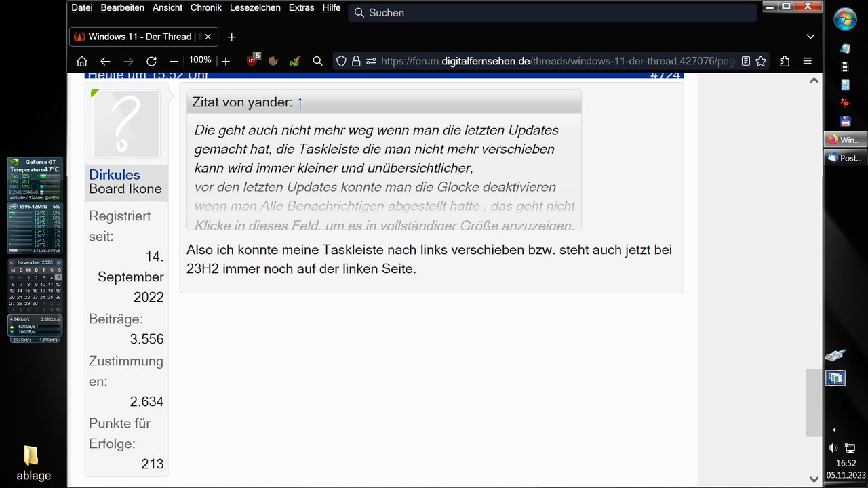This screenshot has height=488, width=868.
Task: Open the extensions puzzle menu
Action: [x=785, y=61]
